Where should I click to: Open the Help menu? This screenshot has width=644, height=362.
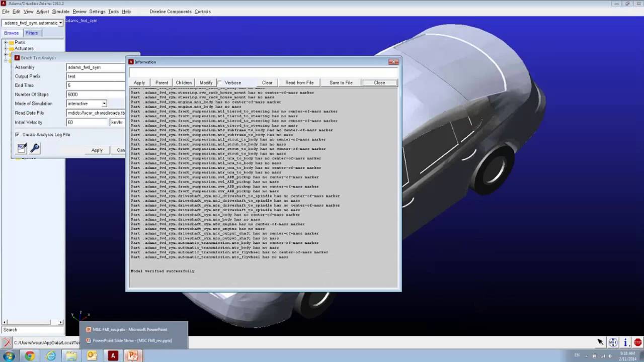[126, 12]
